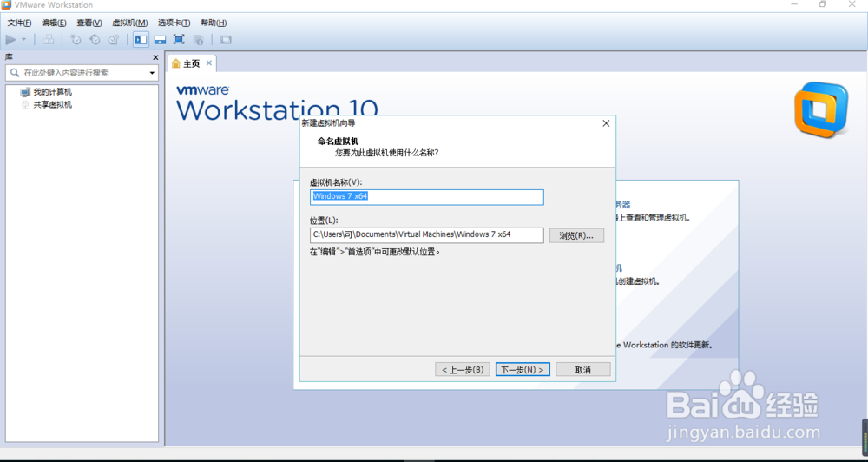
Task: Close the 新建虚拟机向导 dialog
Action: (x=606, y=123)
